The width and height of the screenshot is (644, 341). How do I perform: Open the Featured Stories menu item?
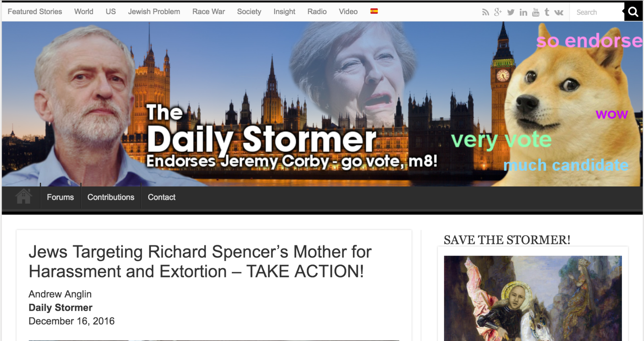tap(35, 12)
